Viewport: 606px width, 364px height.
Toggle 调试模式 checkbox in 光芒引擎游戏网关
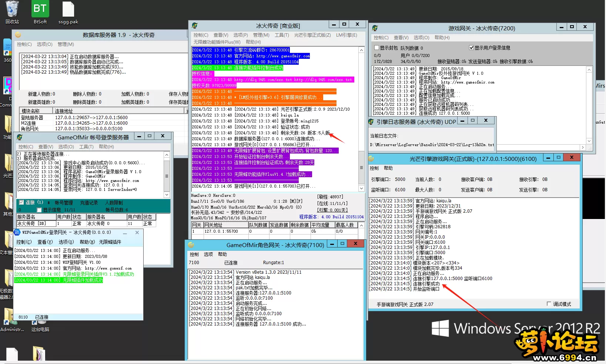coord(549,304)
